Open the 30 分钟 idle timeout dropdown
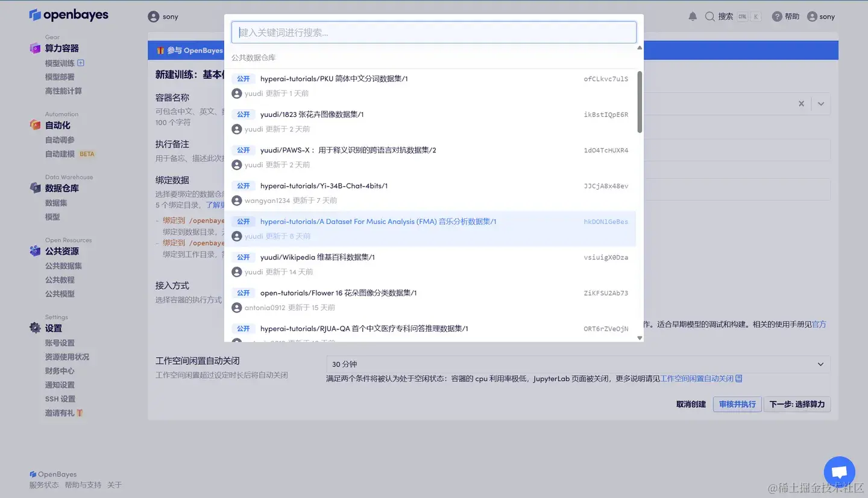The height and width of the screenshot is (498, 868). pyautogui.click(x=578, y=364)
